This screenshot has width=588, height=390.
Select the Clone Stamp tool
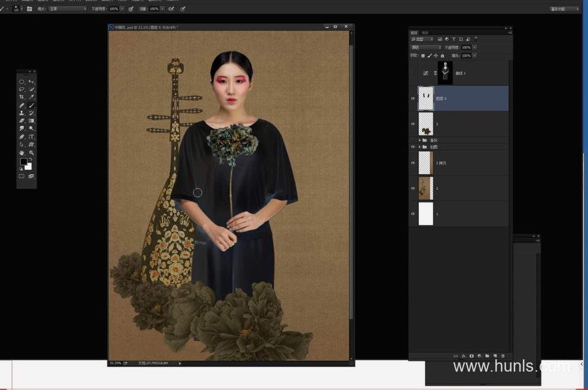[x=22, y=113]
